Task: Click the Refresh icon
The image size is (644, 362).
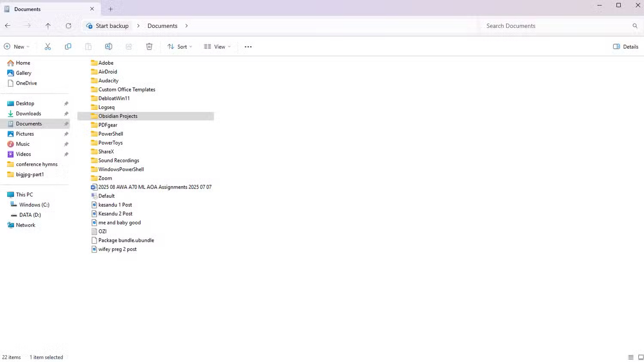Action: point(68,26)
